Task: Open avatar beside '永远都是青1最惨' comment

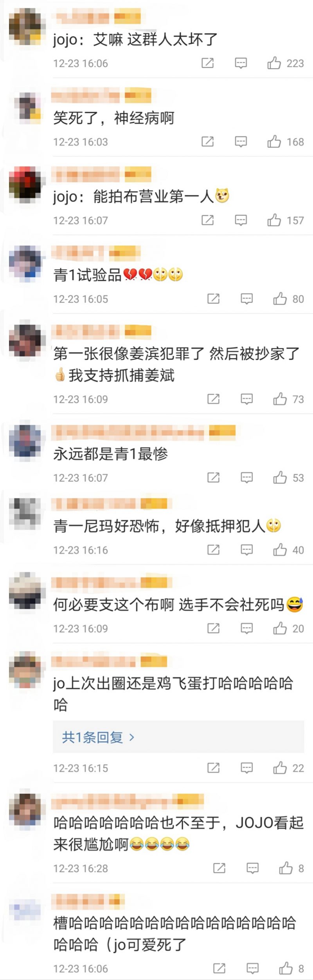Action: [x=25, y=441]
